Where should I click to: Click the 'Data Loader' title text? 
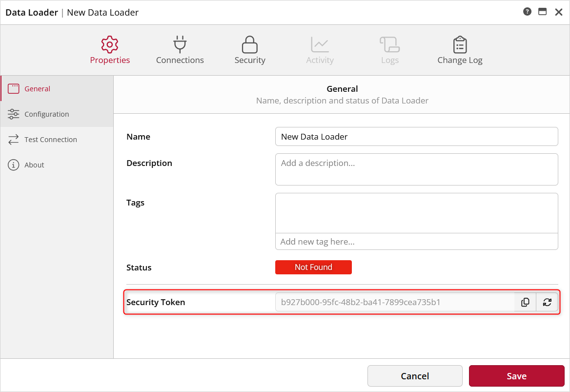point(32,12)
